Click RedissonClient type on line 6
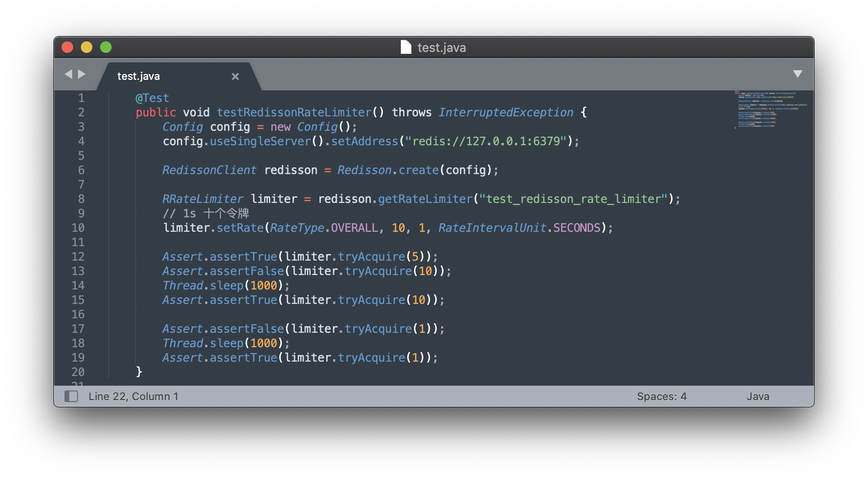868x478 pixels. (209, 170)
